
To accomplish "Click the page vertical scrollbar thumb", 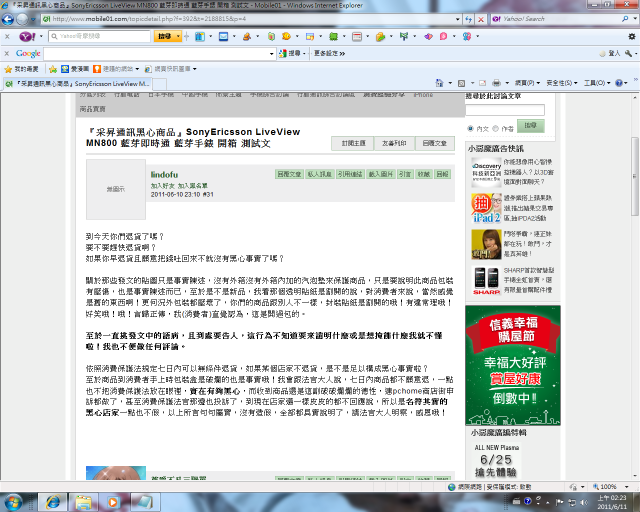I will point(635,176).
